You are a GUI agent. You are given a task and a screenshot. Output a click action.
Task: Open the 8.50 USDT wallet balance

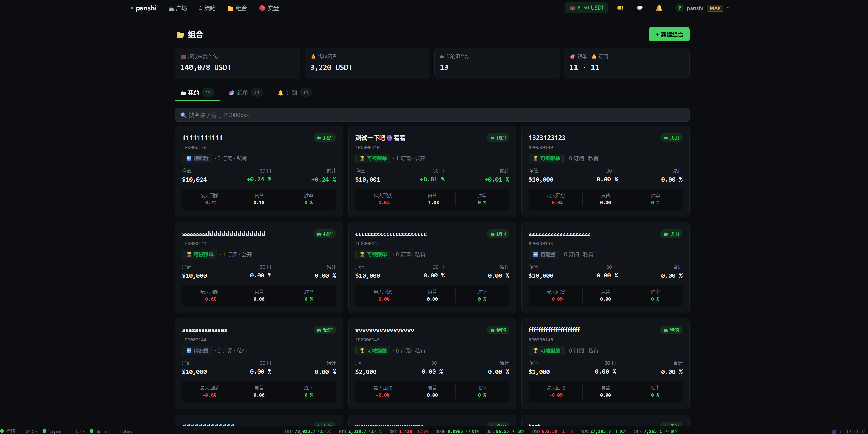click(586, 8)
